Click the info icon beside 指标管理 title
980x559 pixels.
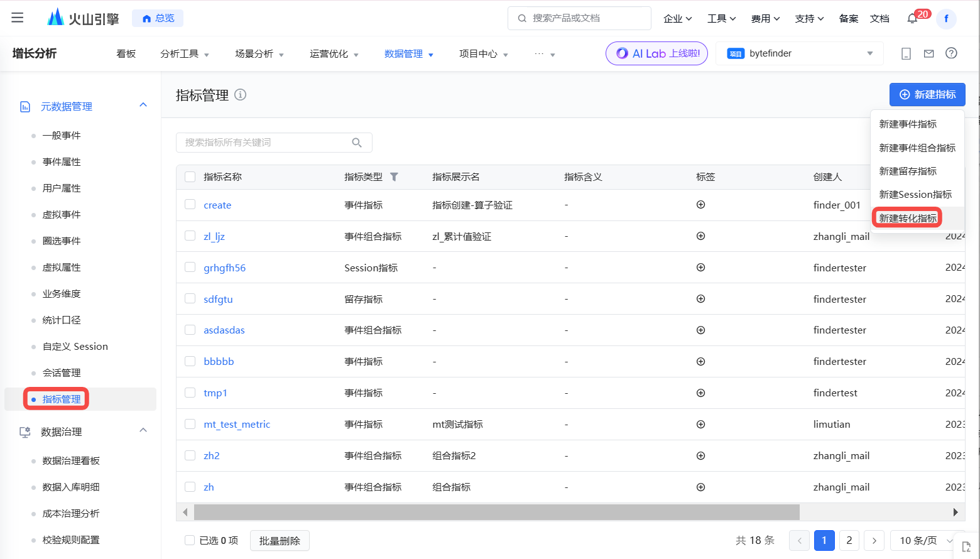[240, 95]
